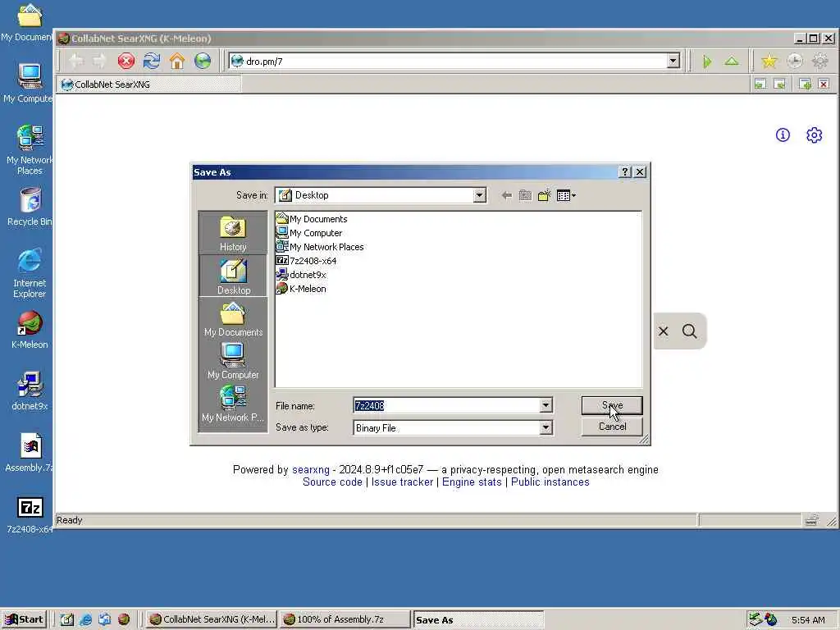Image resolution: width=840 pixels, height=630 pixels.
Task: Select K-Meleon in the file list
Action: (x=301, y=289)
